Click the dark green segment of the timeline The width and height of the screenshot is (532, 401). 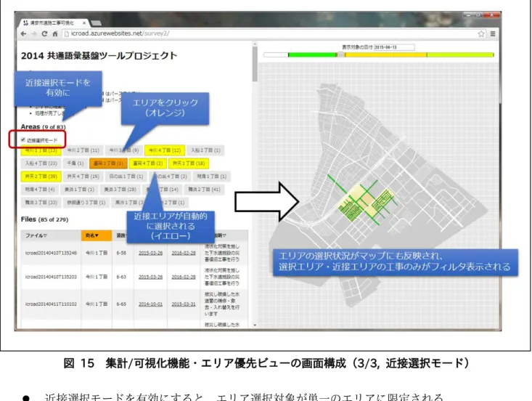(x=313, y=54)
